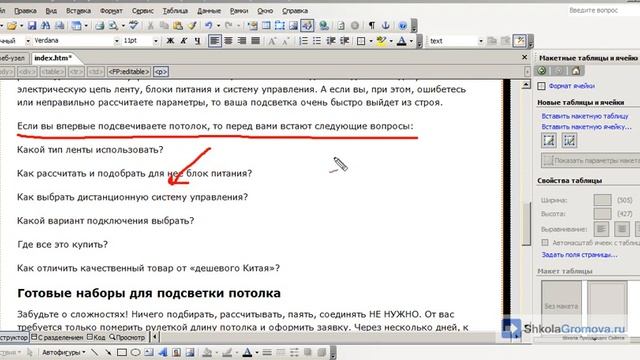This screenshot has width=640, height=360.
Task: Select the <FP:editable> tag button
Action: pos(129,72)
